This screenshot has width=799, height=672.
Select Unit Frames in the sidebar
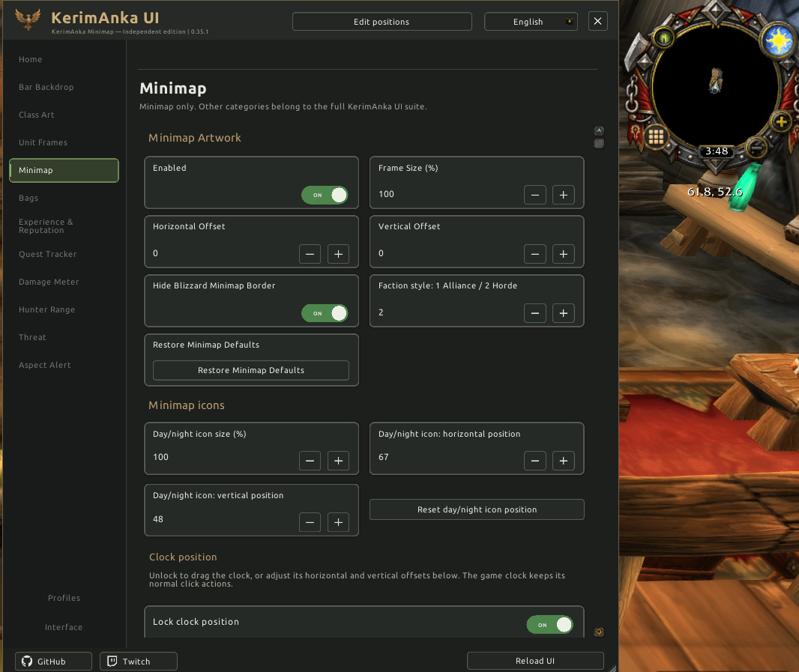click(43, 142)
